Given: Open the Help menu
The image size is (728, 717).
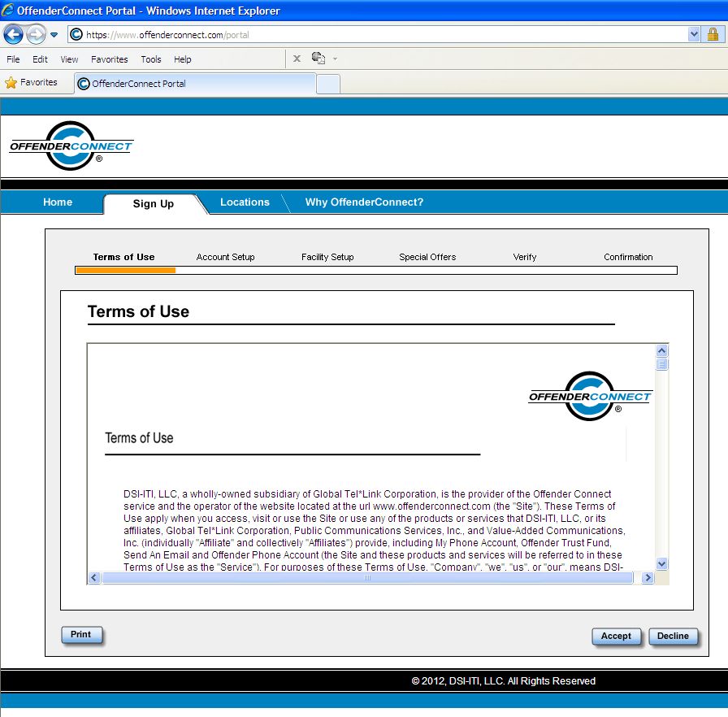Looking at the screenshot, I should (183, 59).
